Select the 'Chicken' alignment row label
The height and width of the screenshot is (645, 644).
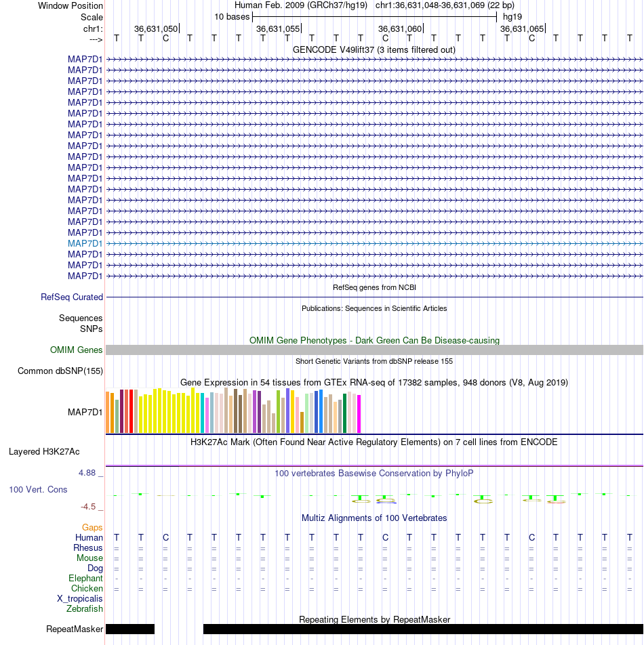(87, 589)
